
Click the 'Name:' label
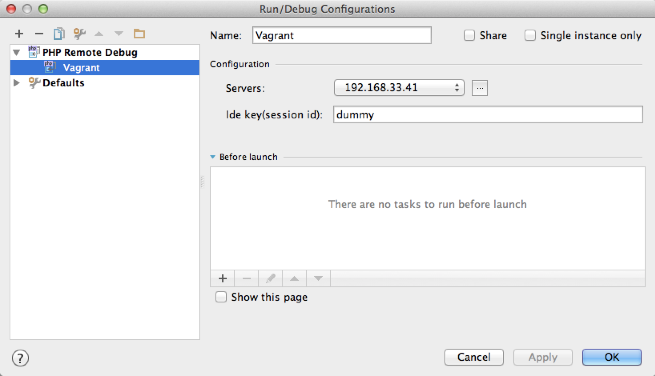(x=226, y=36)
